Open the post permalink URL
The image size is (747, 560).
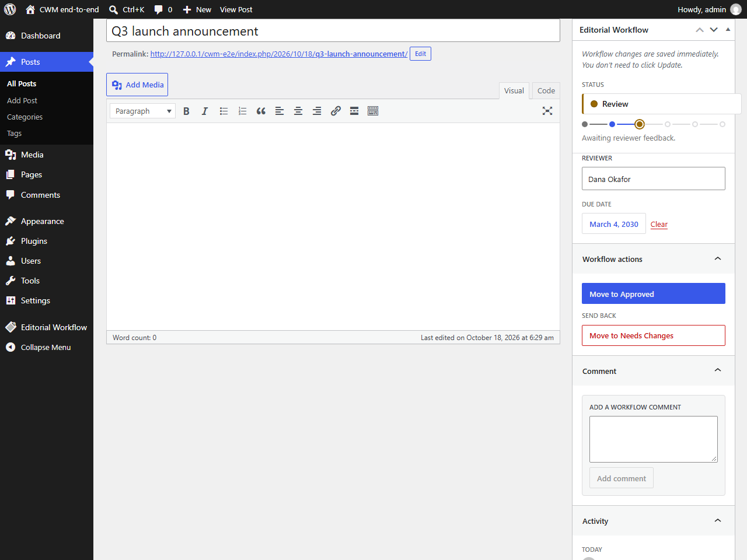[x=279, y=54]
